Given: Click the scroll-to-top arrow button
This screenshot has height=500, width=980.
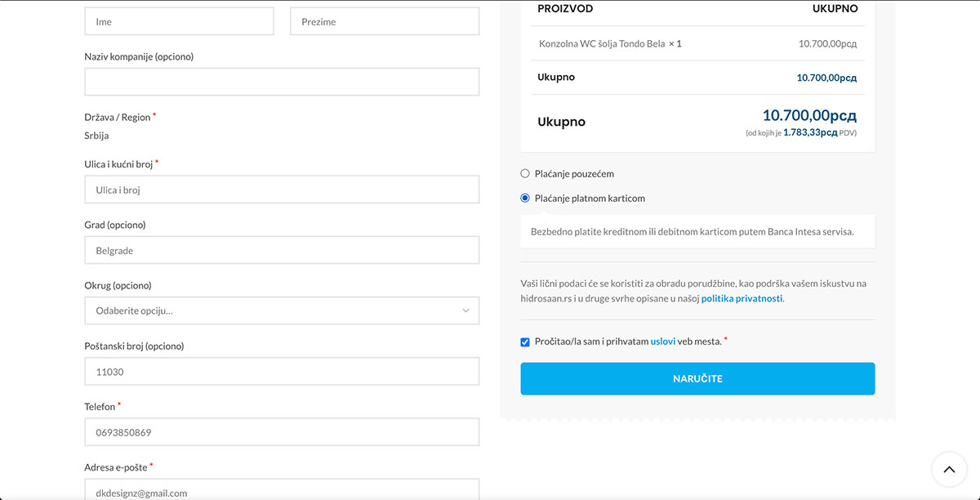Looking at the screenshot, I should tap(949, 470).
